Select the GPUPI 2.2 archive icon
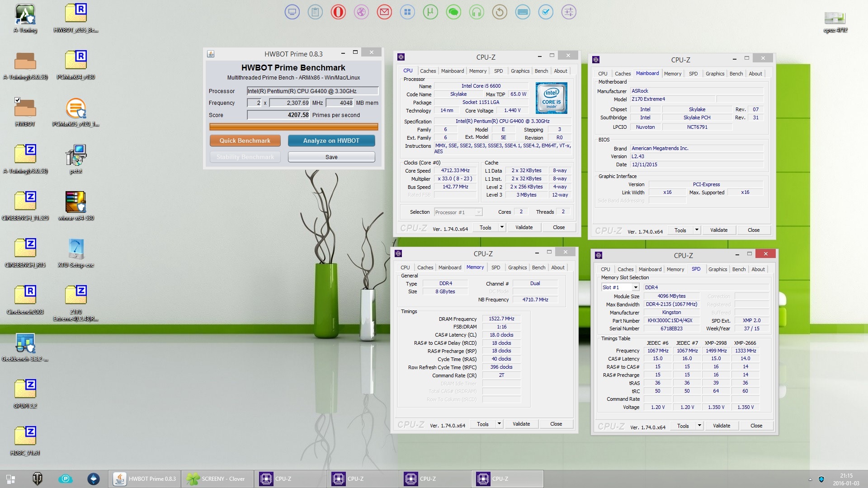The width and height of the screenshot is (868, 488). [25, 394]
